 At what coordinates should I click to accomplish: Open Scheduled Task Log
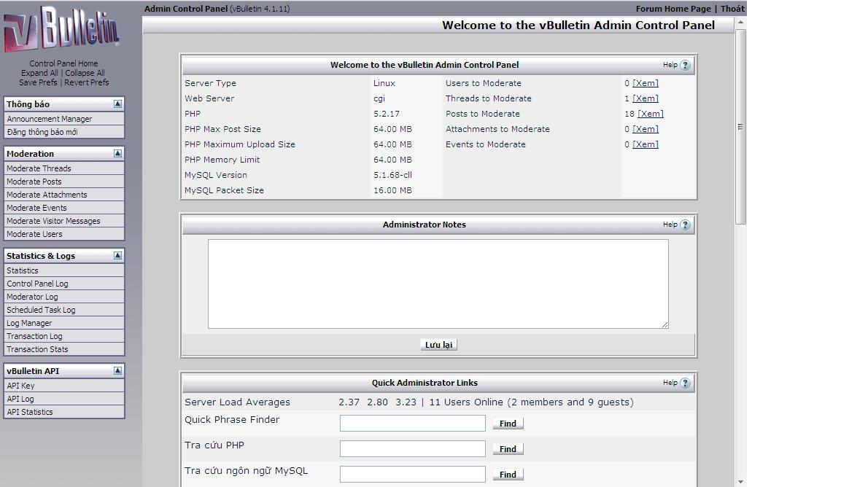pyautogui.click(x=63, y=310)
